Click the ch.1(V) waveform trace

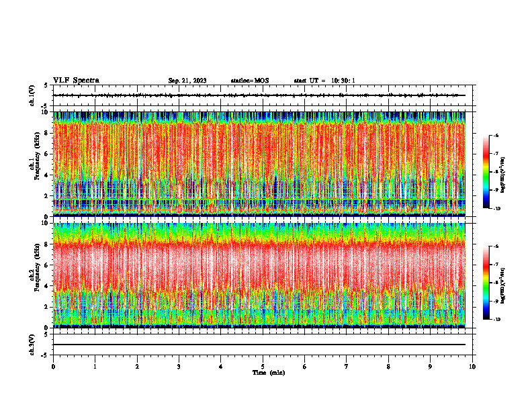(x=259, y=95)
